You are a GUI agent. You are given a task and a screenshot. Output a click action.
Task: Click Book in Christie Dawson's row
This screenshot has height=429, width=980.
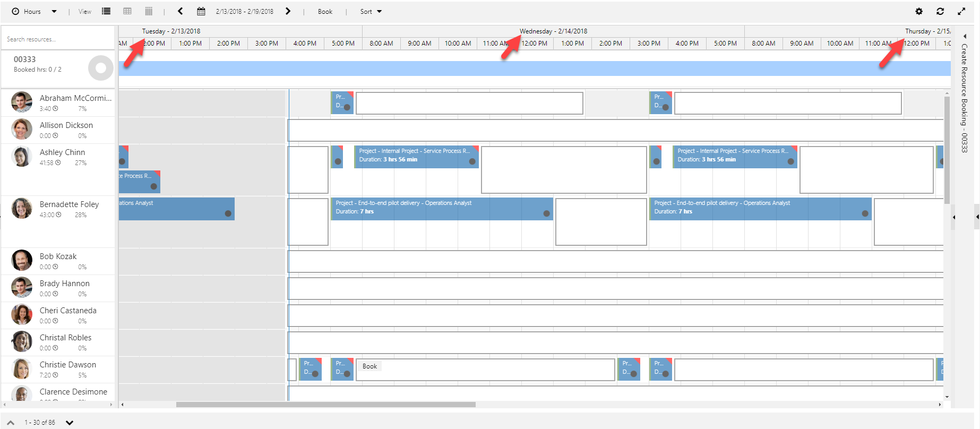[x=369, y=366]
